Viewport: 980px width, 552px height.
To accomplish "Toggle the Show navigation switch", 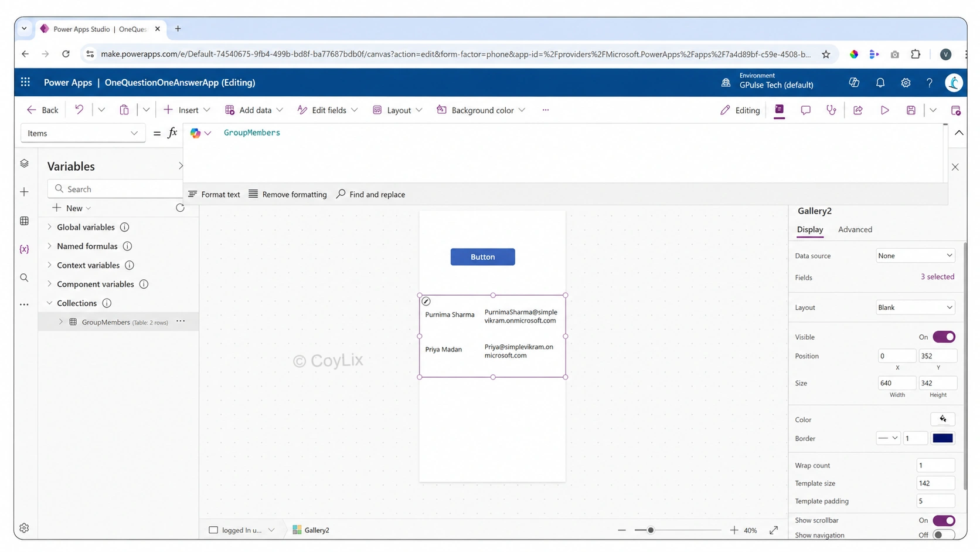I will pos(944,535).
